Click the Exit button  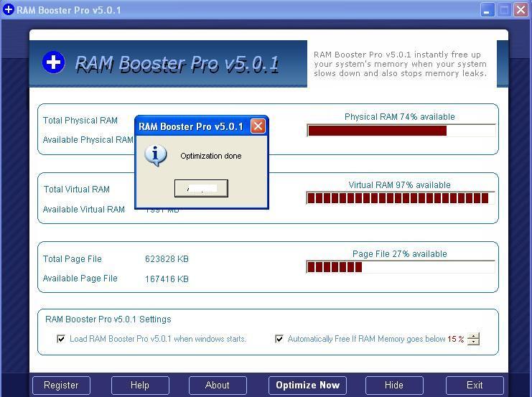coord(475,386)
